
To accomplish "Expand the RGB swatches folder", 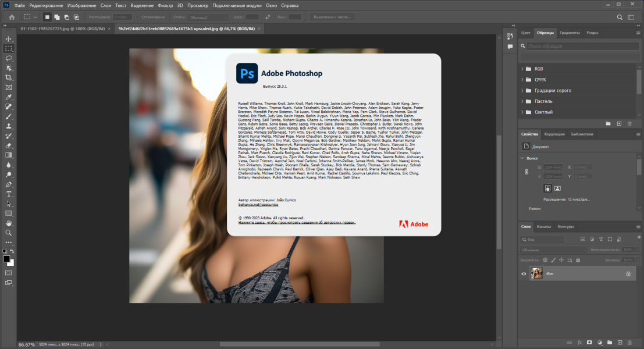I will pos(522,69).
